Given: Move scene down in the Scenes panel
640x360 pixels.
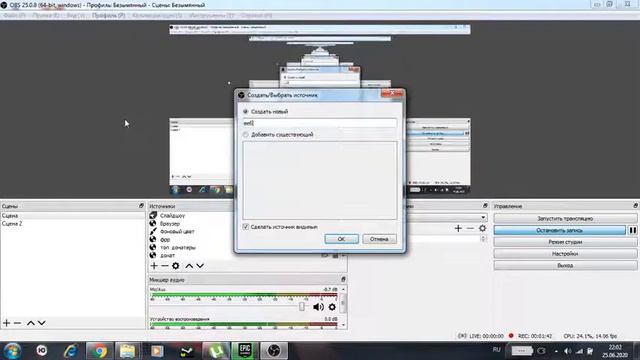Looking at the screenshot, I should (x=42, y=323).
